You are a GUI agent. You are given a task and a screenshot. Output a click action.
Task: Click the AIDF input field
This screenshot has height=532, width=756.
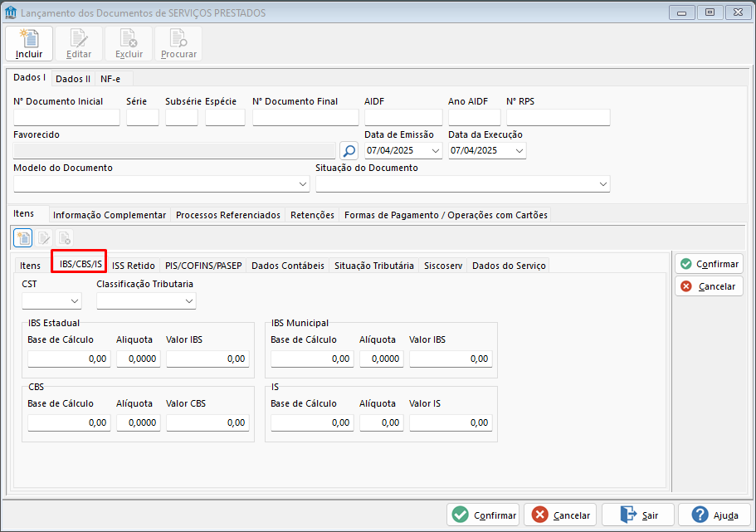403,118
